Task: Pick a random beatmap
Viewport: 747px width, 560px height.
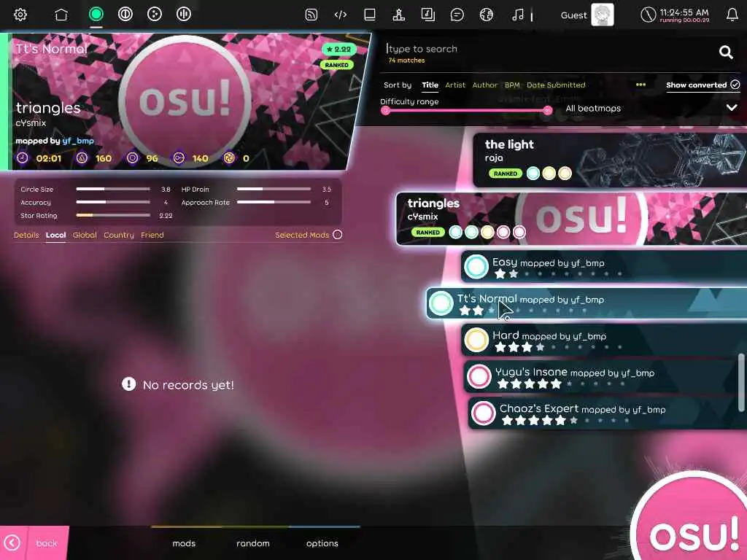Action: point(253,543)
